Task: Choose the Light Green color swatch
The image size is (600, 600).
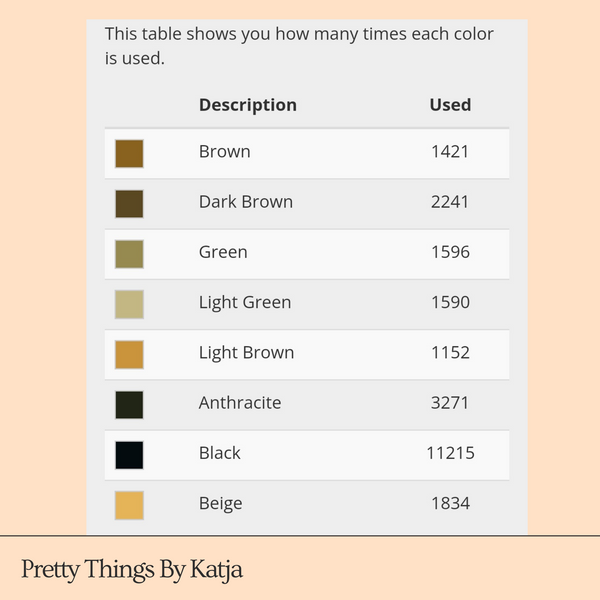Action: 129,304
